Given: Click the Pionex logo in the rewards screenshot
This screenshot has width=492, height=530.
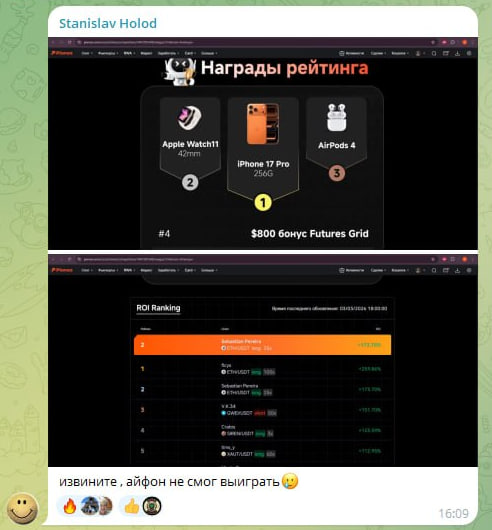Looking at the screenshot, I should [62, 53].
